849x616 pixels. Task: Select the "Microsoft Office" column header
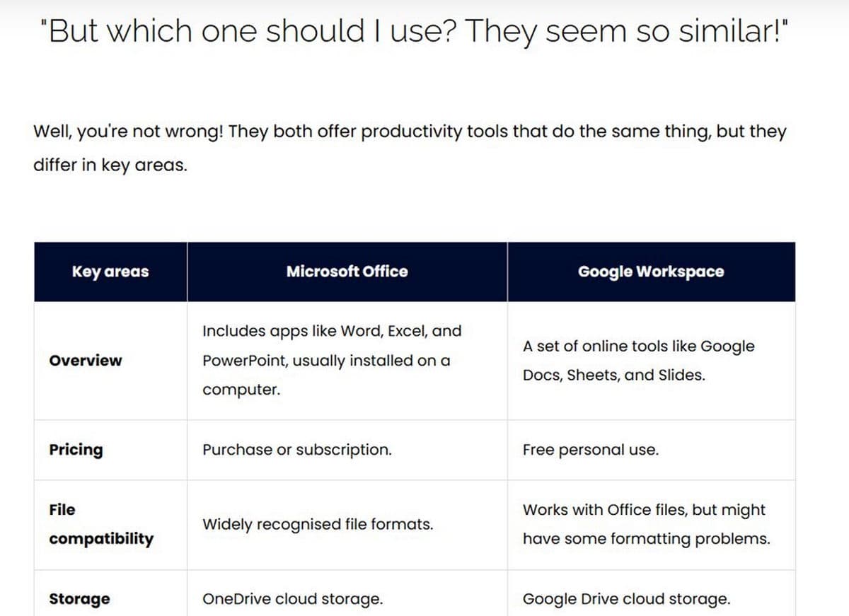[347, 272]
